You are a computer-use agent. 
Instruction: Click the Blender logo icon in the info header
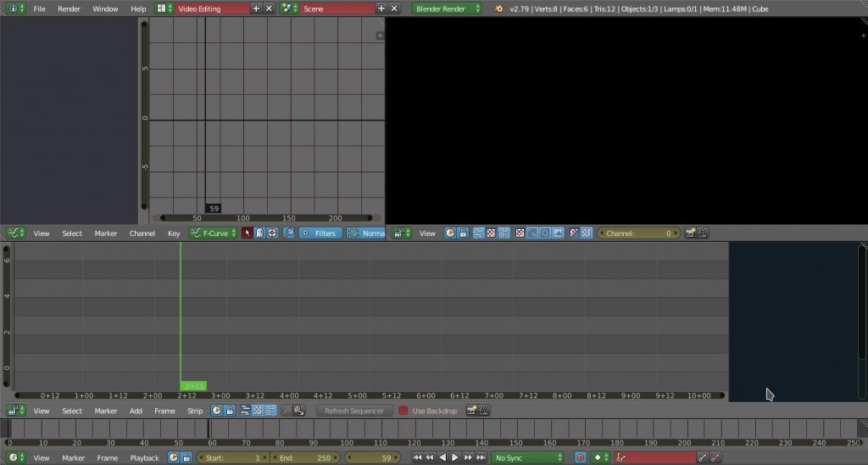(x=499, y=8)
